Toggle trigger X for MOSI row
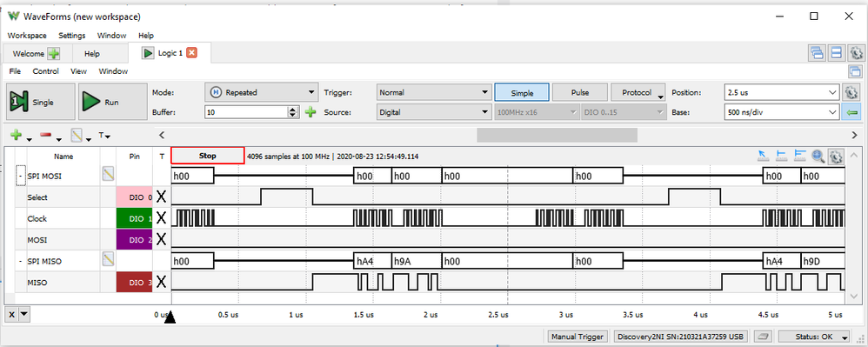This screenshot has height=347, width=868. click(161, 240)
